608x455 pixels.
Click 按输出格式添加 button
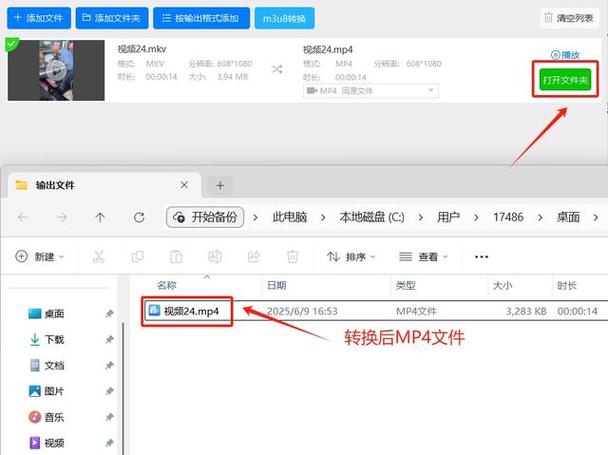201,18
